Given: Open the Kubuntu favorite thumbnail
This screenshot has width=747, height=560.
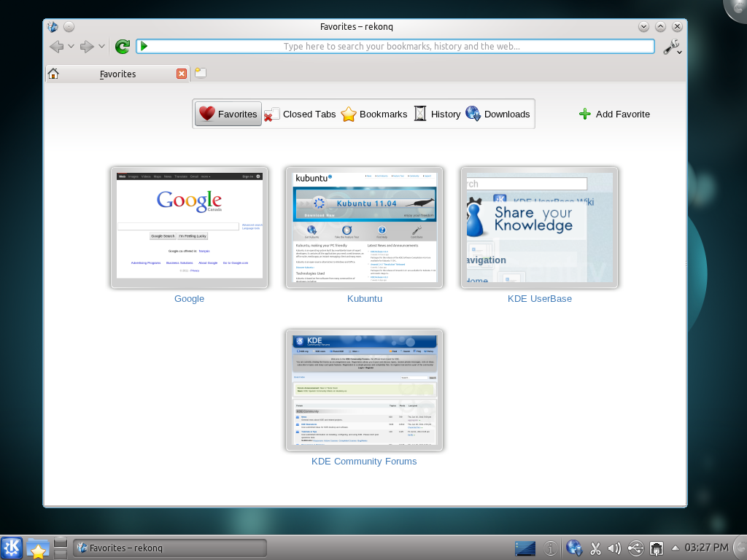Looking at the screenshot, I should (365, 227).
